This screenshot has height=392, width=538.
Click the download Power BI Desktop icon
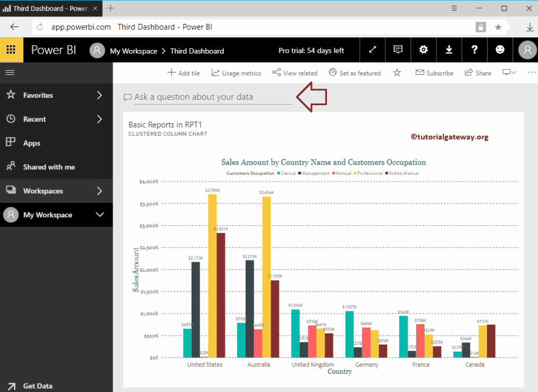[449, 49]
